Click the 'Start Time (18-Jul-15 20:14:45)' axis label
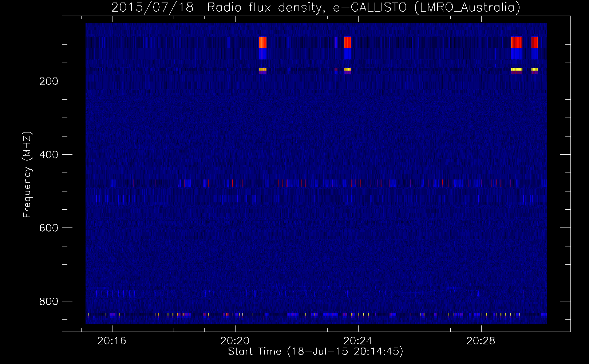This screenshot has width=589, height=364. click(x=316, y=352)
